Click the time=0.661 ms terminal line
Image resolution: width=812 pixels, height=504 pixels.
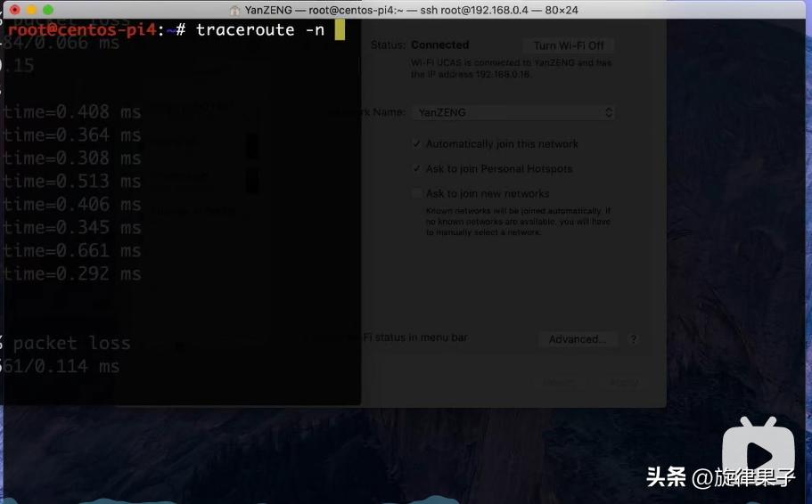point(72,250)
